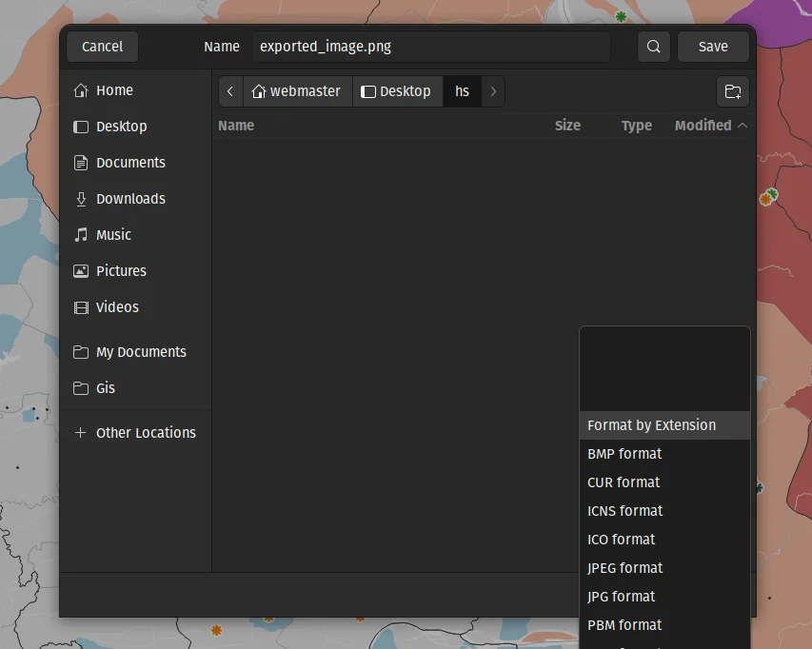Expand Other Locations
This screenshot has width=812, height=649.
pos(145,433)
